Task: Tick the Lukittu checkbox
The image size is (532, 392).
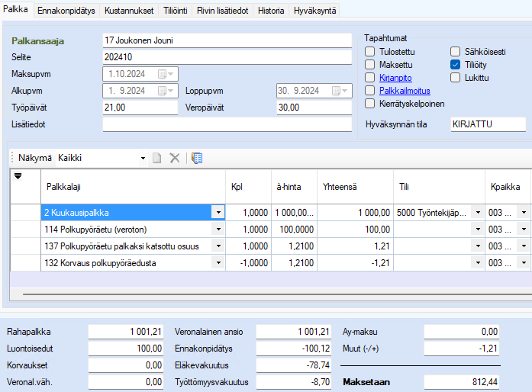Action: (x=456, y=78)
